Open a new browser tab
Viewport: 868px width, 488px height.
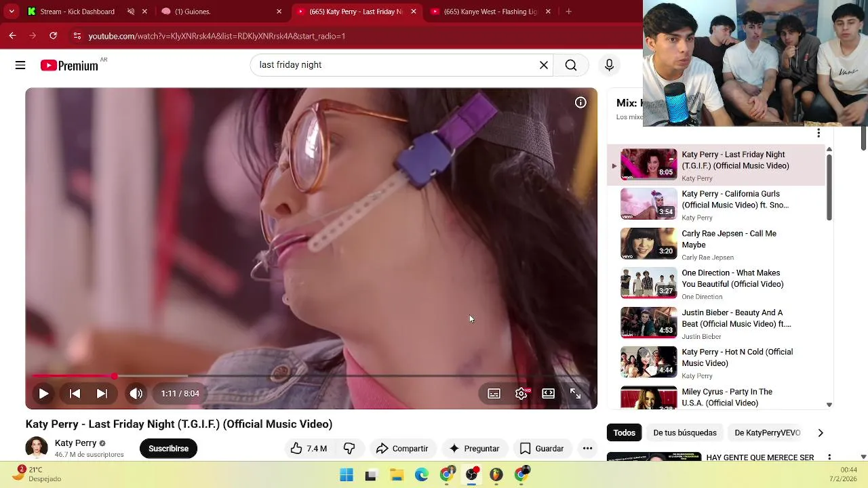(x=568, y=12)
